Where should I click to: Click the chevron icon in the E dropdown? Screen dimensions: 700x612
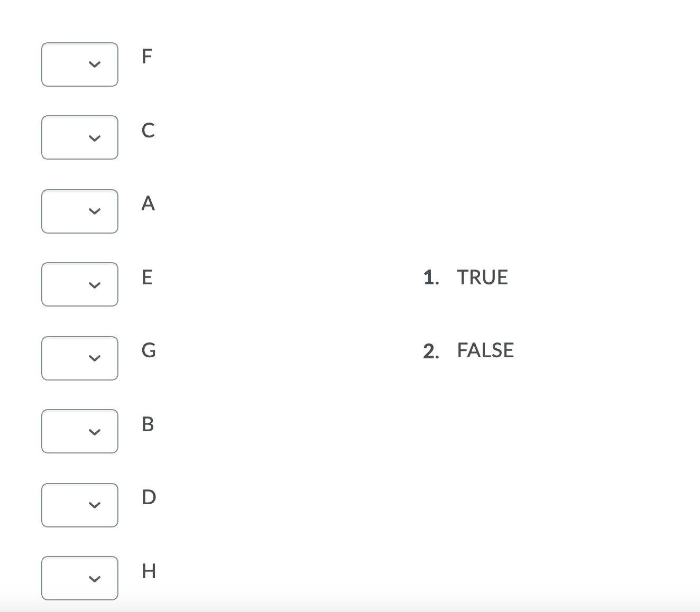(x=95, y=284)
